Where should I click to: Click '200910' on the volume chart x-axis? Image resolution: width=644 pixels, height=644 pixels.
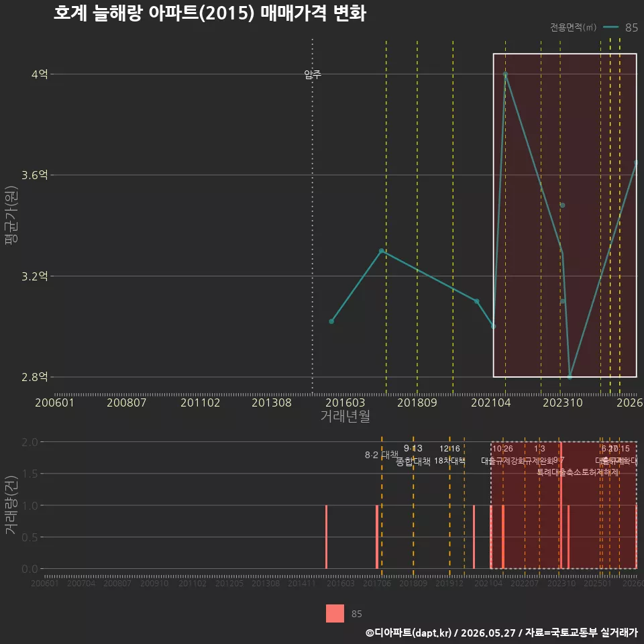pyautogui.click(x=154, y=583)
